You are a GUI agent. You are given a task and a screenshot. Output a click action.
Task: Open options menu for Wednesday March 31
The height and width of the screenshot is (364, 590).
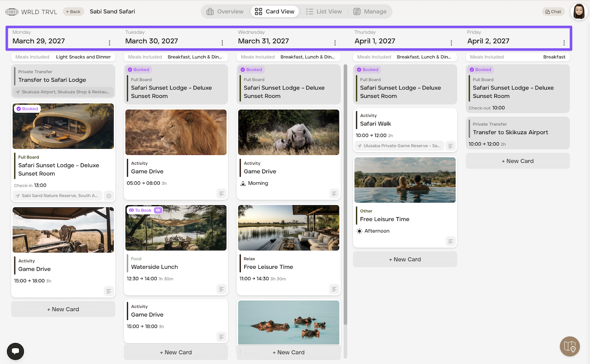[335, 43]
